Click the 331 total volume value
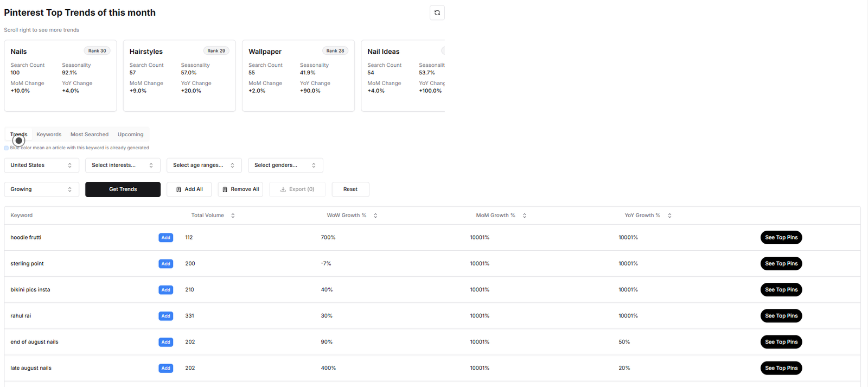The width and height of the screenshot is (868, 387). tap(189, 316)
